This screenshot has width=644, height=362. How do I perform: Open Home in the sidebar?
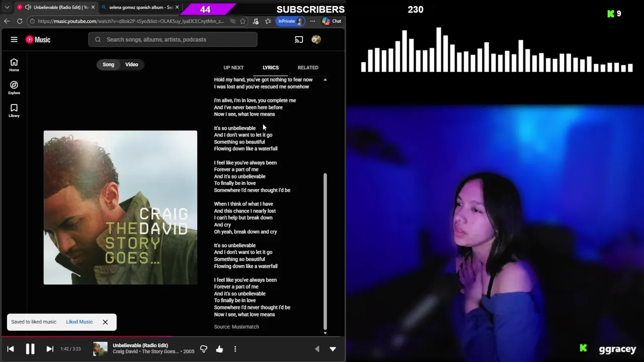pyautogui.click(x=14, y=65)
